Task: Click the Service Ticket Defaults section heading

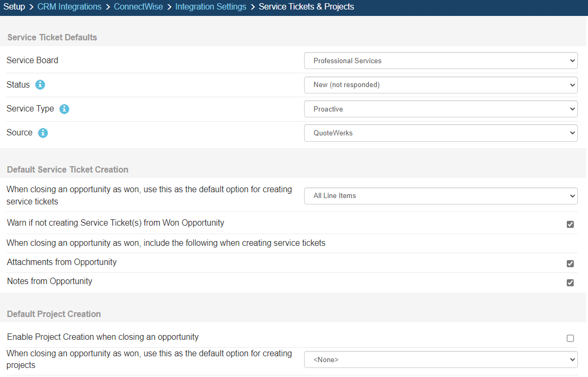Action: 52,37
